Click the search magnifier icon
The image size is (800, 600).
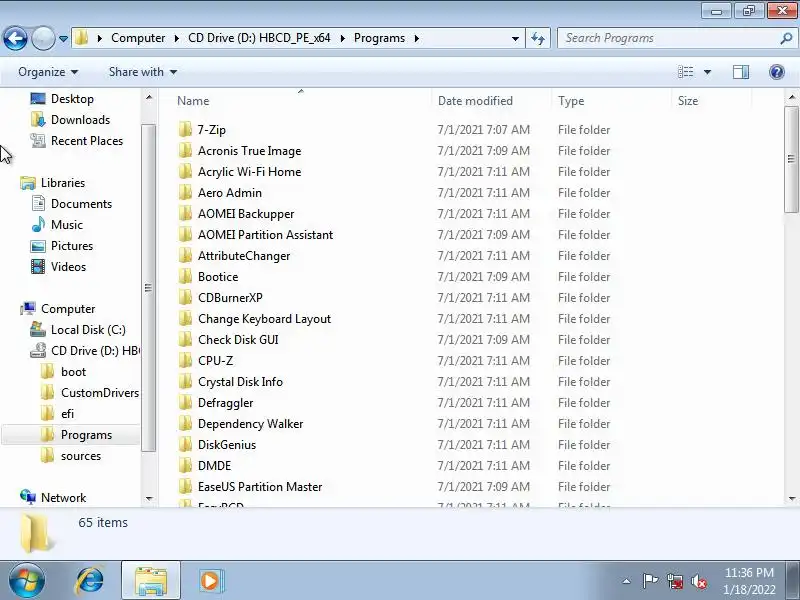tap(786, 38)
